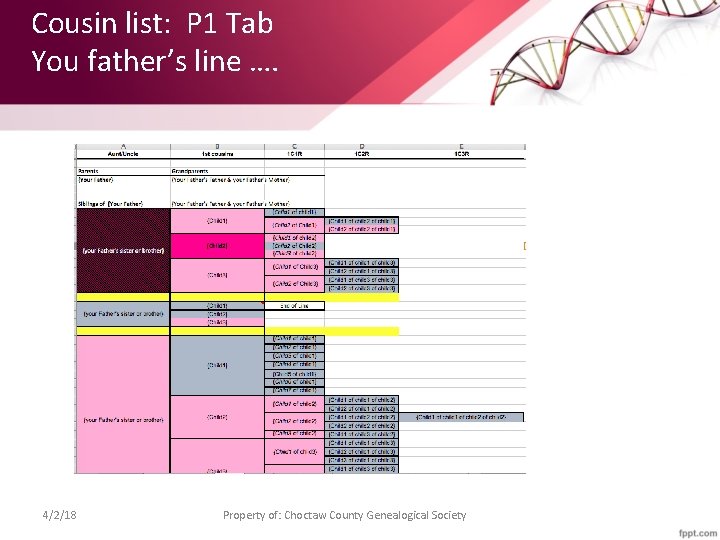The width and height of the screenshot is (720, 540).
Task: Click the '(Child1 of child3 of child2)' cell
Action: [x=362, y=434]
